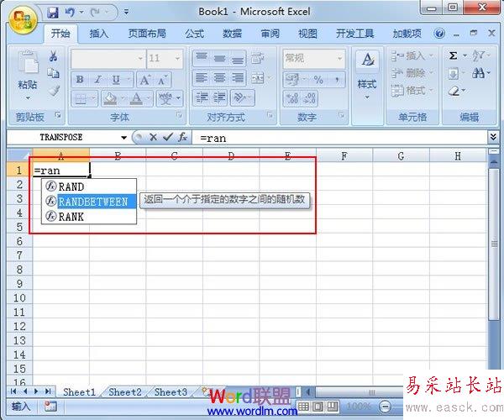
Task: Decrease the indent
Action: (202, 97)
